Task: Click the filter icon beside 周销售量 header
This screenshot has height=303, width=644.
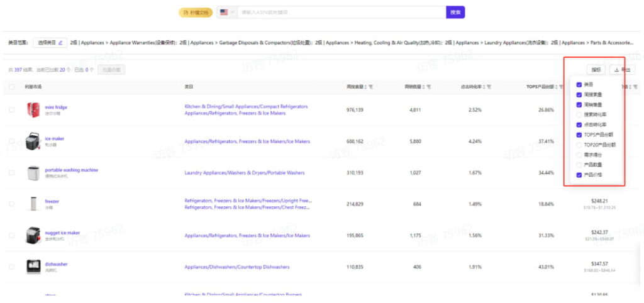Action: click(x=430, y=86)
